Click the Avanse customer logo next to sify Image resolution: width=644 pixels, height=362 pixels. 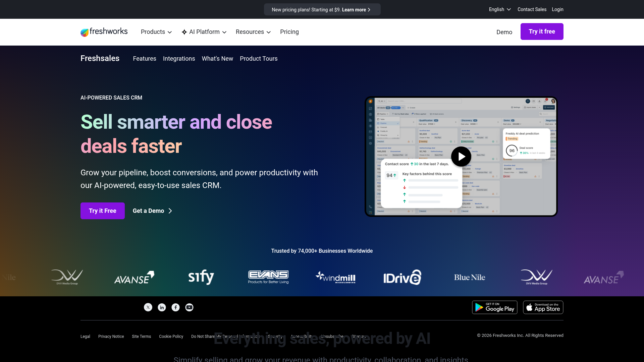coord(134,277)
